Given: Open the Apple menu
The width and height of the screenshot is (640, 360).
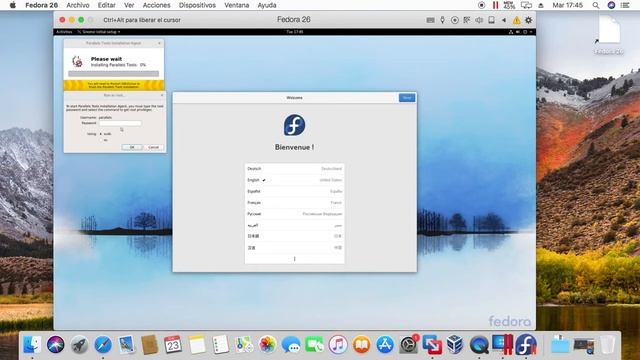Looking at the screenshot, I should click(x=13, y=5).
